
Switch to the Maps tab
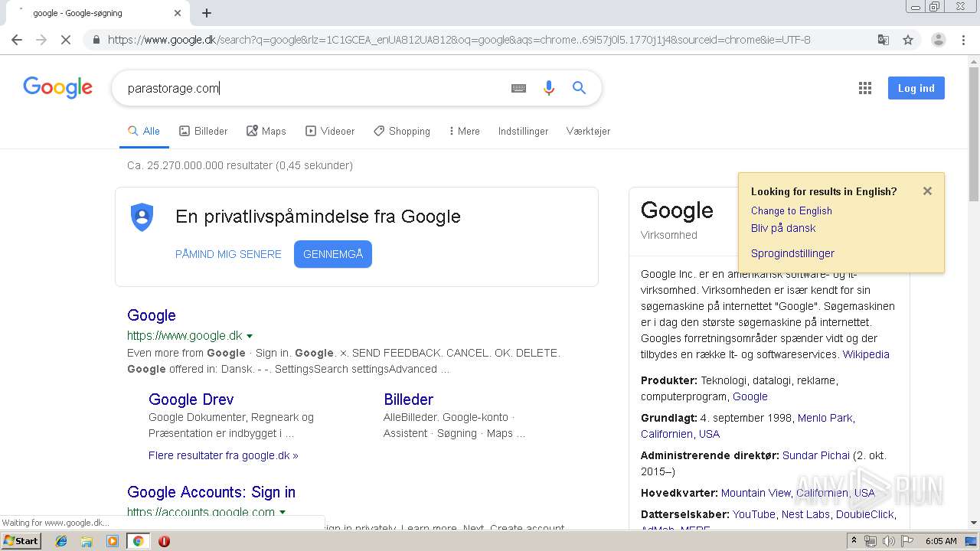click(x=266, y=131)
